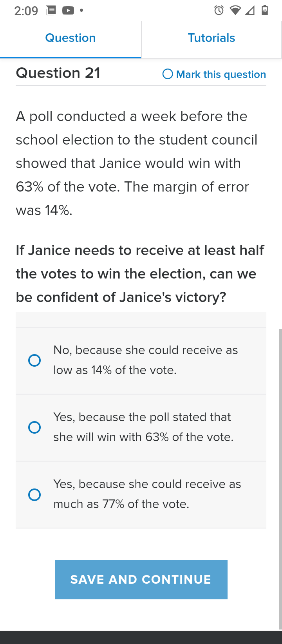This screenshot has width=282, height=644.
Task: Click the vertical scrollbar on the right edge
Action: [280, 479]
